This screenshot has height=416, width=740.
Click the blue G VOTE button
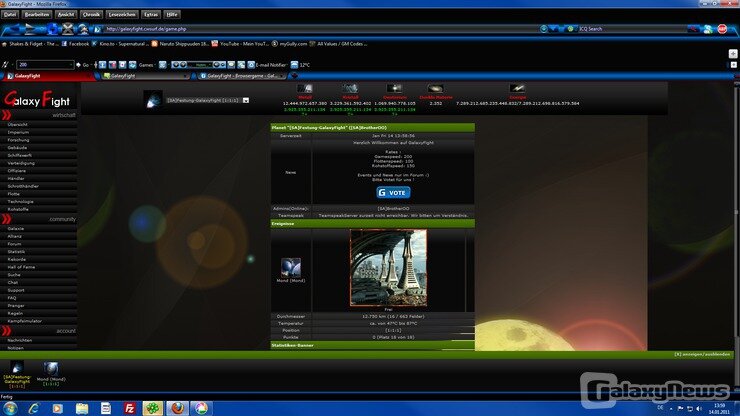tap(393, 193)
